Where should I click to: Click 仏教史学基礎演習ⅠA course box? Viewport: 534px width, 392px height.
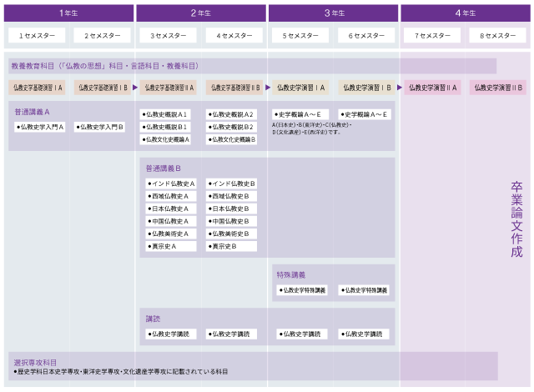pyautogui.click(x=37, y=88)
